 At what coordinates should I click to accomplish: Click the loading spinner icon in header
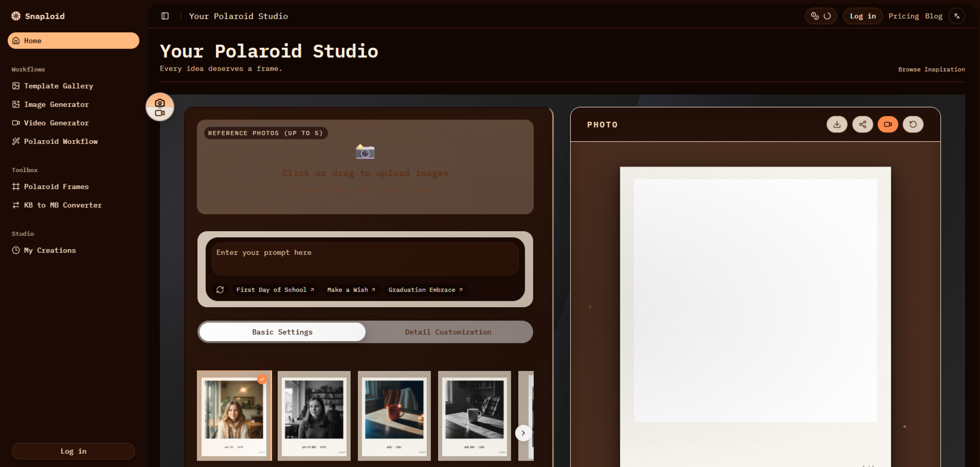click(x=827, y=16)
